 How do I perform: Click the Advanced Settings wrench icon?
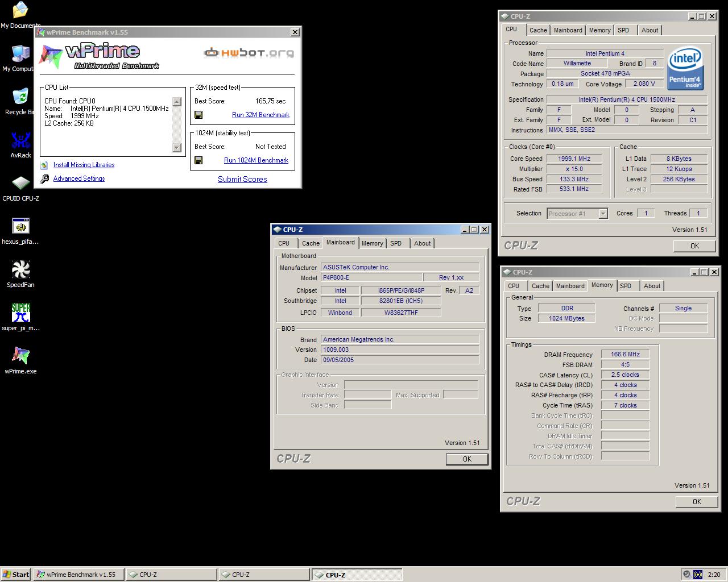[44, 178]
